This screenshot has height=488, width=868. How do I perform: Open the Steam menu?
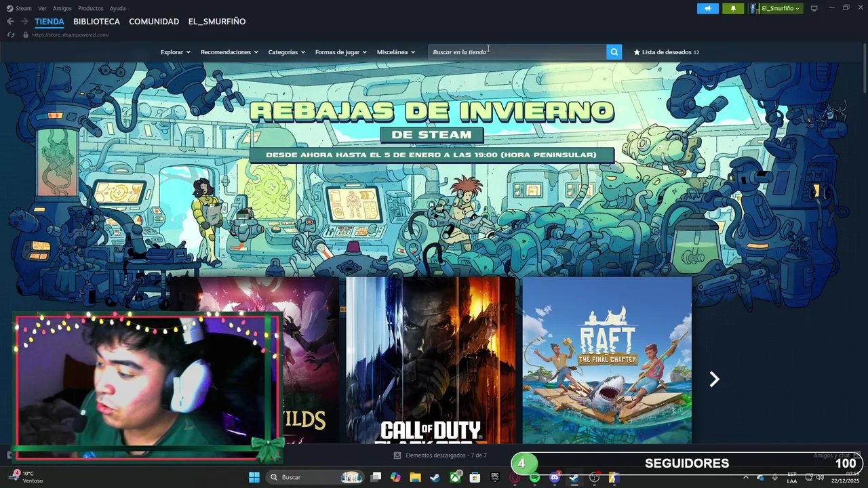point(20,9)
